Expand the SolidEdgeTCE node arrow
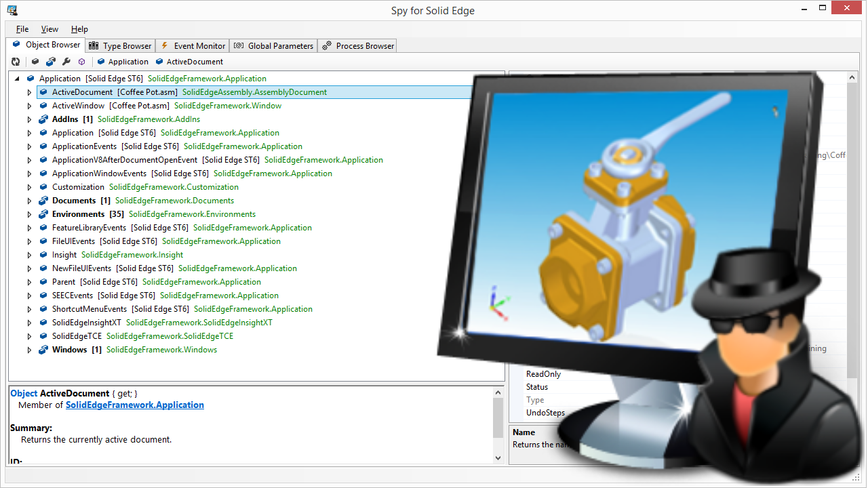Image resolution: width=868 pixels, height=488 pixels. [x=29, y=336]
